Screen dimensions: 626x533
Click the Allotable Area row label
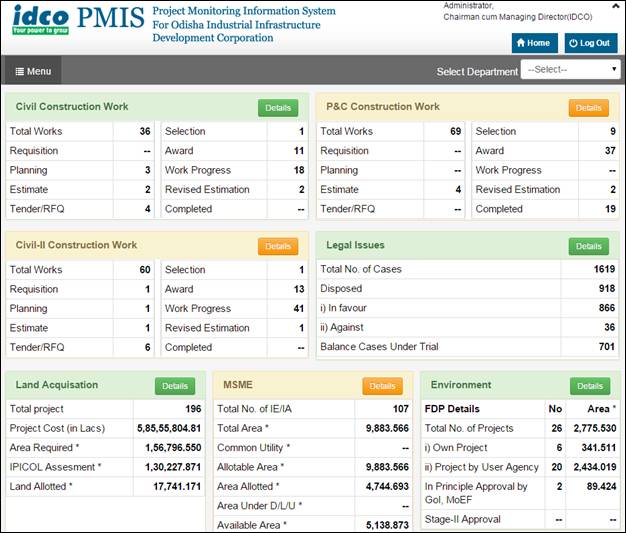(x=250, y=467)
